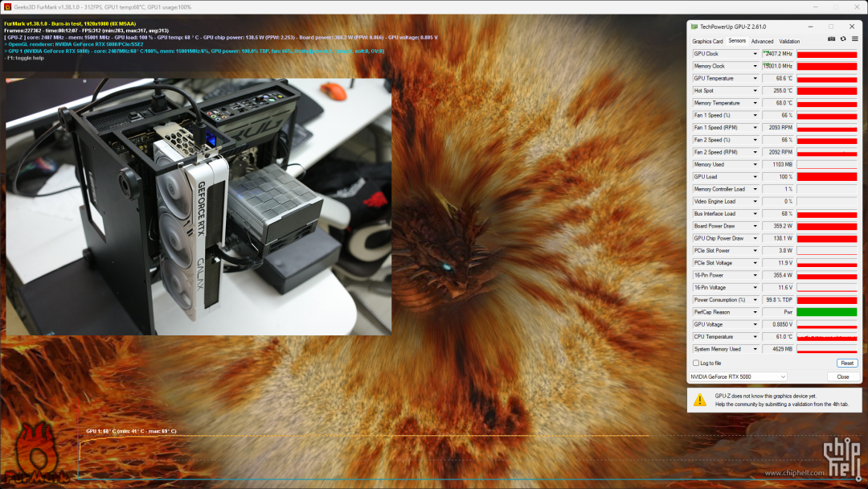Expand the Hot Spot sensor dropdown
The image size is (868, 489).
point(755,91)
